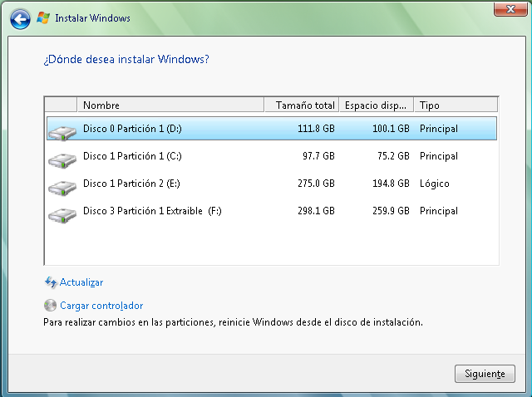Sort by the Nombre column header

(x=170, y=105)
